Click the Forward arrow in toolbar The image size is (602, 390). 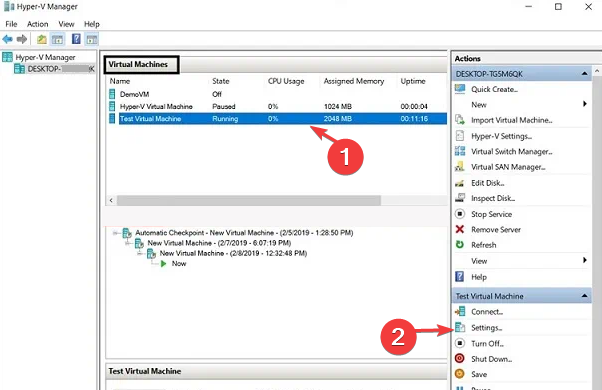point(22,39)
